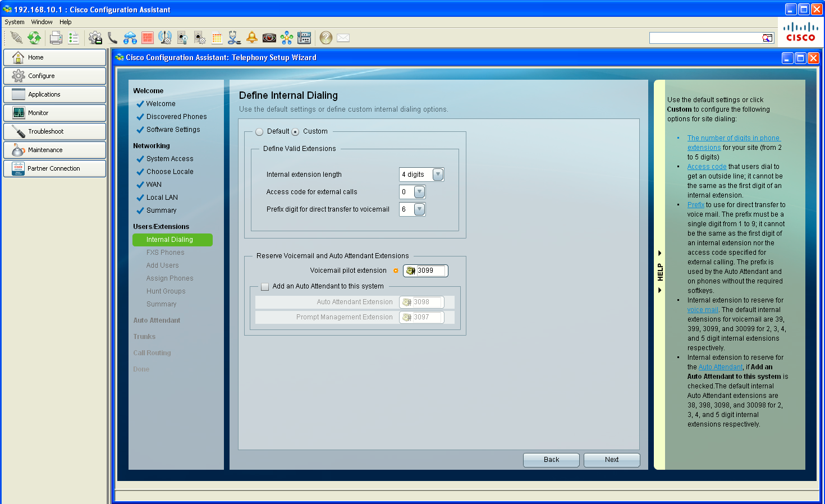This screenshot has width=825, height=504.
Task: Open the Help question mark icon
Action: pyautogui.click(x=326, y=38)
